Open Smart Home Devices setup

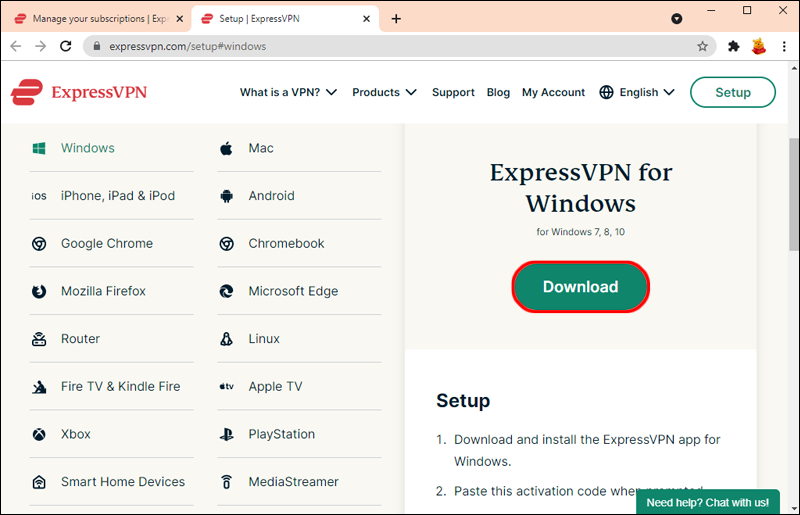[x=123, y=482]
